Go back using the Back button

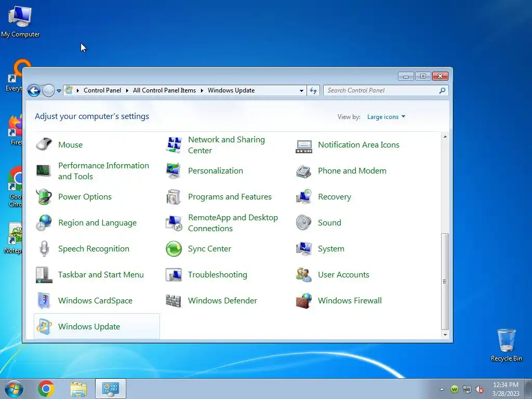click(x=34, y=90)
